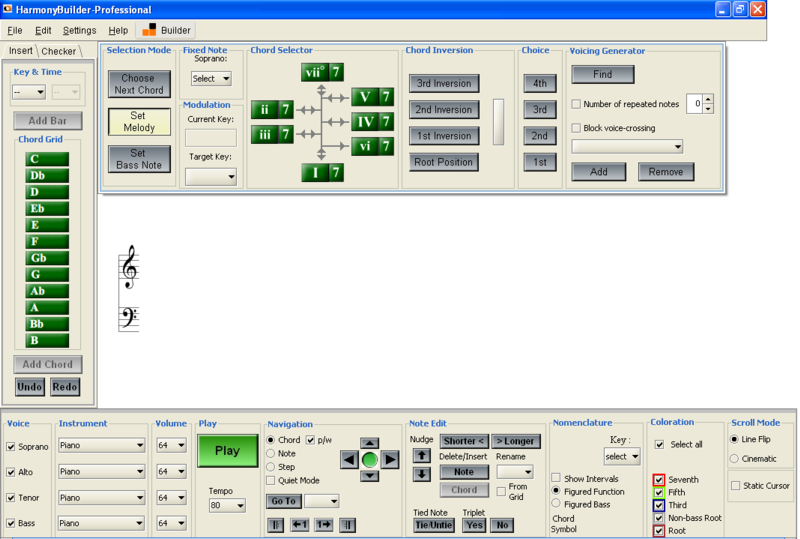
Task: Select the V chord button
Action: 365,97
